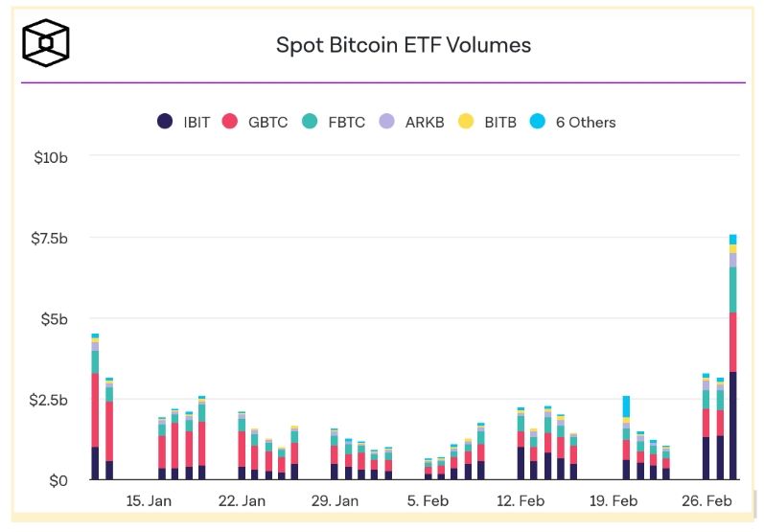
Task: Toggle the GBTC series label in legend
Action: 266,122
